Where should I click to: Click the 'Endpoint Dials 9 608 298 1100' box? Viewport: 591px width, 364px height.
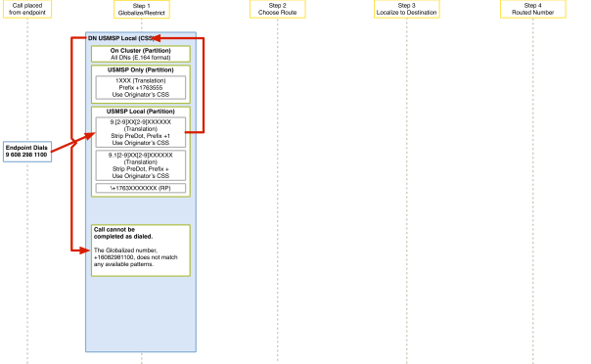pyautogui.click(x=27, y=152)
